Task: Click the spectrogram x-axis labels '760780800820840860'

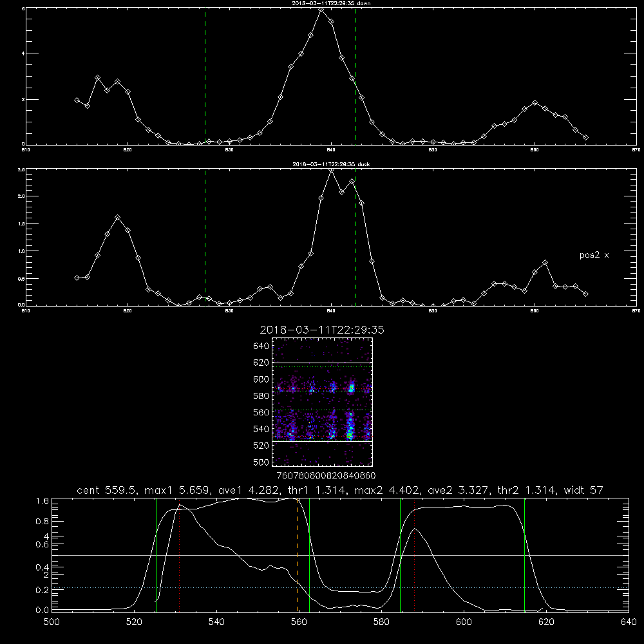Action: [326, 475]
